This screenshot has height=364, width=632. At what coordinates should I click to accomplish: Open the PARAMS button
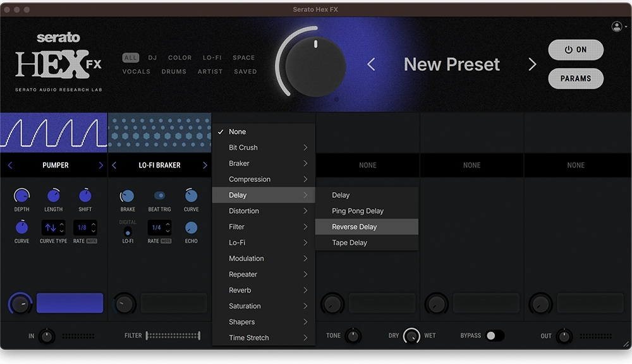click(576, 78)
